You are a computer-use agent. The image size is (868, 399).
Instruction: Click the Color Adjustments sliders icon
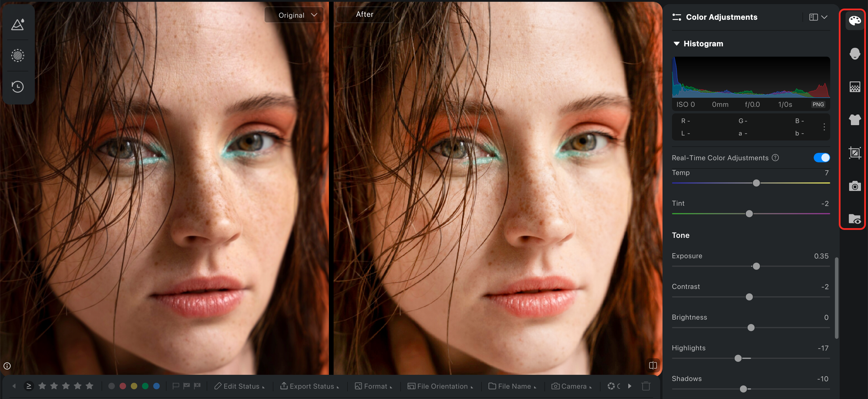pyautogui.click(x=677, y=17)
